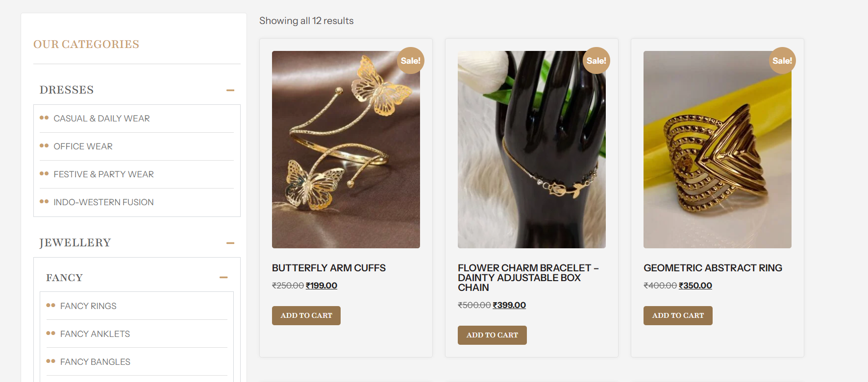Viewport: 868px width, 382px height.
Task: Open the Butterfly Arm Cuffs product image
Action: 346,149
